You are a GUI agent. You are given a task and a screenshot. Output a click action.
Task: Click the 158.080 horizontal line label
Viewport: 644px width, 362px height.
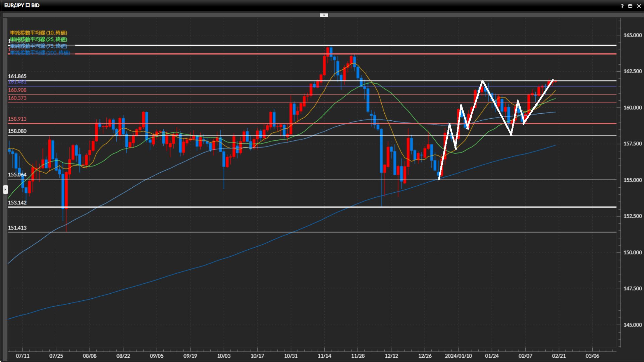pos(17,131)
